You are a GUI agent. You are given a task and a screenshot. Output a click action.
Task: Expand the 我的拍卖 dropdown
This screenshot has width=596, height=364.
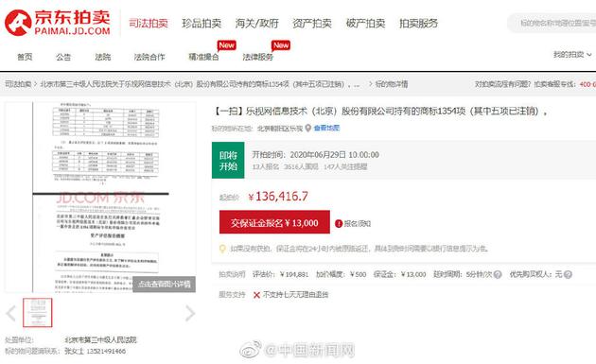pyautogui.click(x=572, y=55)
